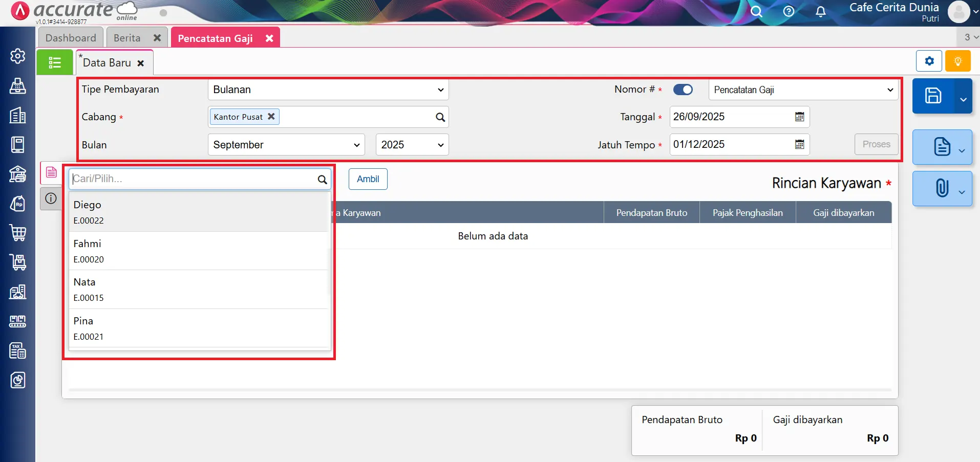Click the Proses button
Viewport: 980px width, 462px height.
(x=876, y=144)
